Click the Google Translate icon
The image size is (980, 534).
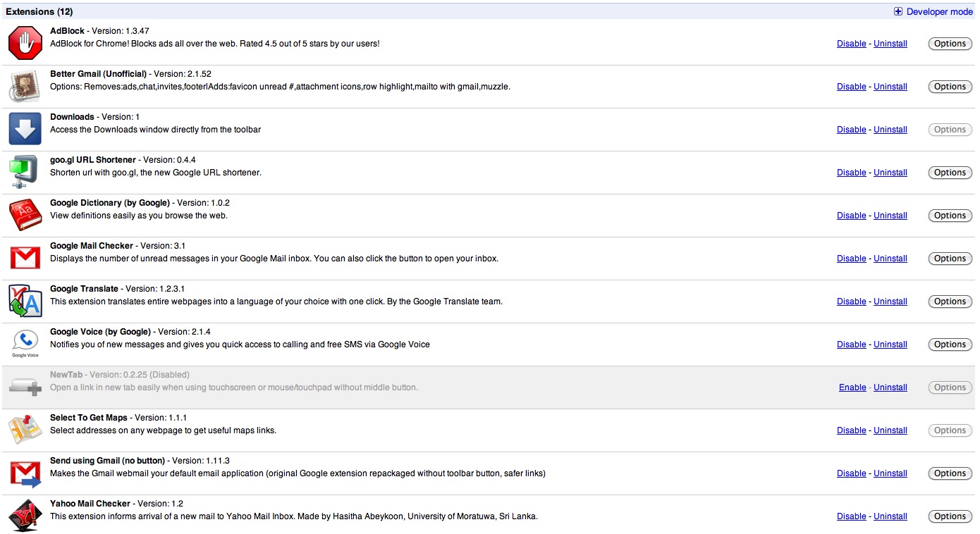click(x=25, y=302)
